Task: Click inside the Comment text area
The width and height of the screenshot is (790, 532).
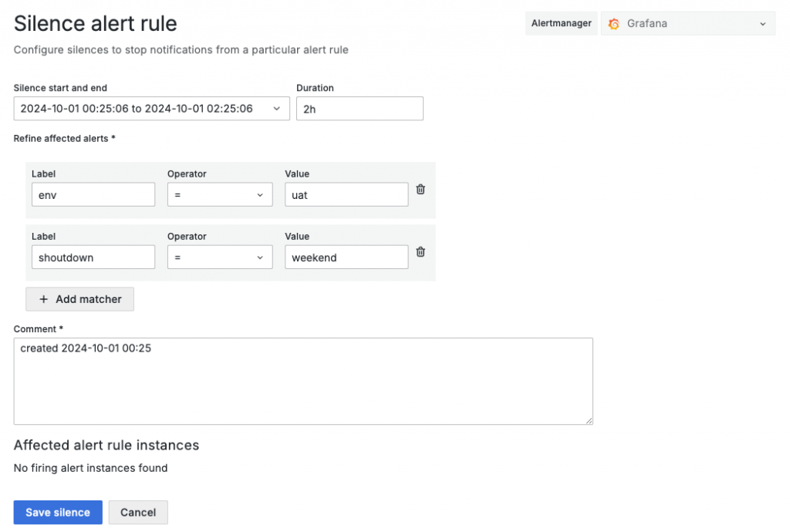Action: pyautogui.click(x=303, y=382)
